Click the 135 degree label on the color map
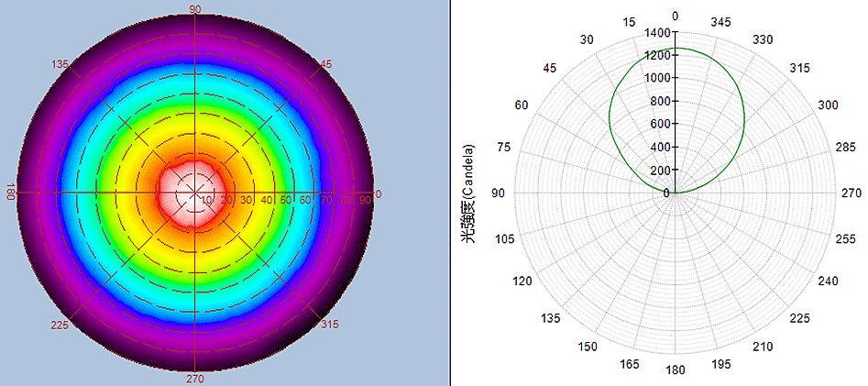 click(x=60, y=64)
